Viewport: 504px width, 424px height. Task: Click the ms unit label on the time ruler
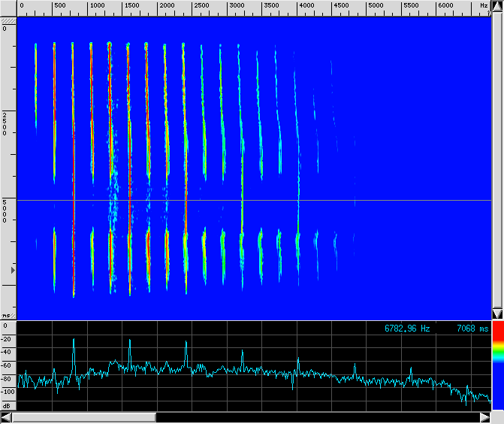point(7,315)
